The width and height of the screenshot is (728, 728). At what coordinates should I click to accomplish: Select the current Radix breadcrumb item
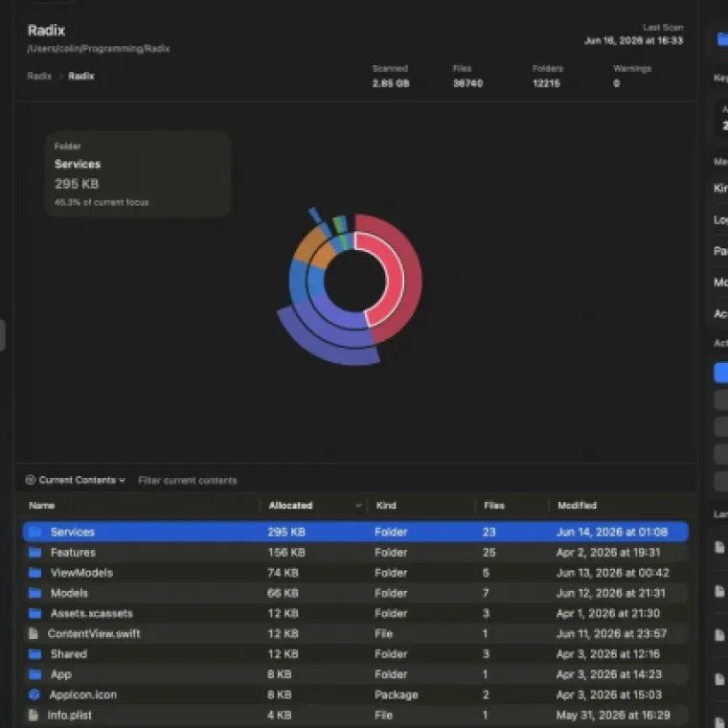pyautogui.click(x=80, y=76)
